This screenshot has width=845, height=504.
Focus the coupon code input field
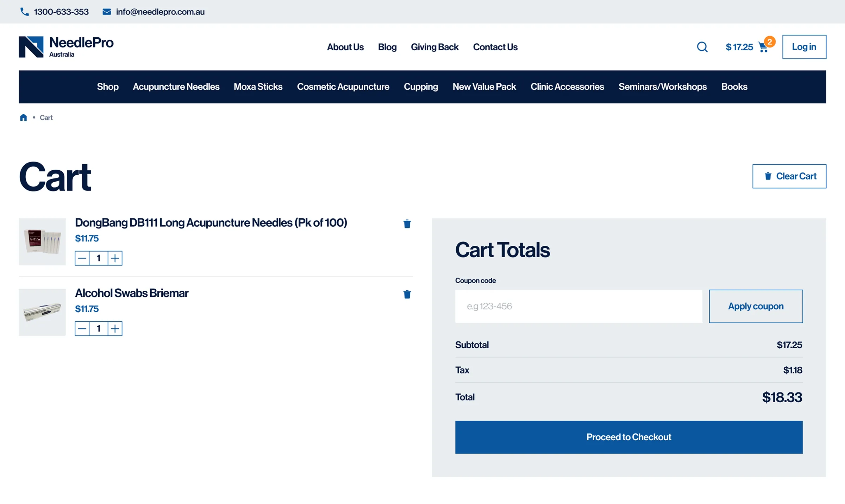(578, 306)
